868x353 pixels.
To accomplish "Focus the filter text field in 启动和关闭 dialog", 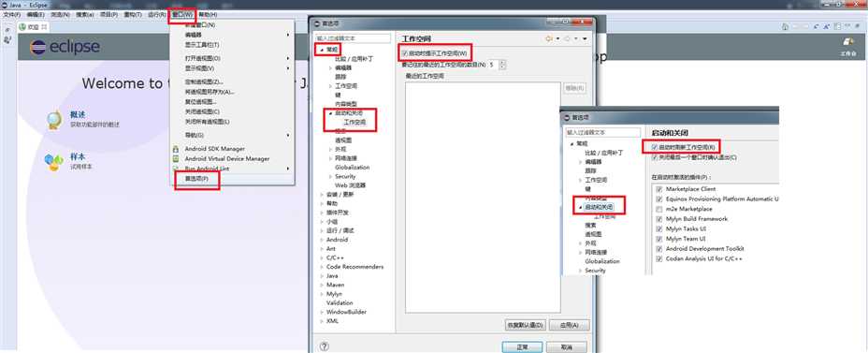I will (602, 132).
